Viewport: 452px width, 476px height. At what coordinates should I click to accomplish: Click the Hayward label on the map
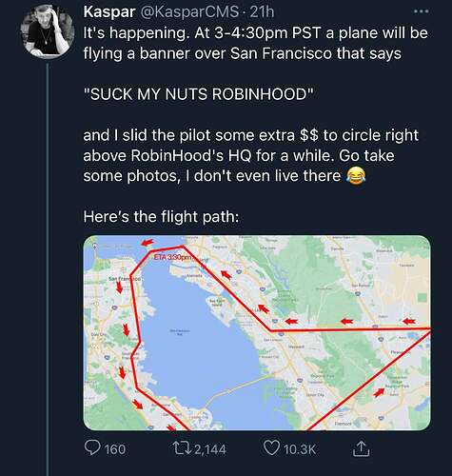point(297,347)
